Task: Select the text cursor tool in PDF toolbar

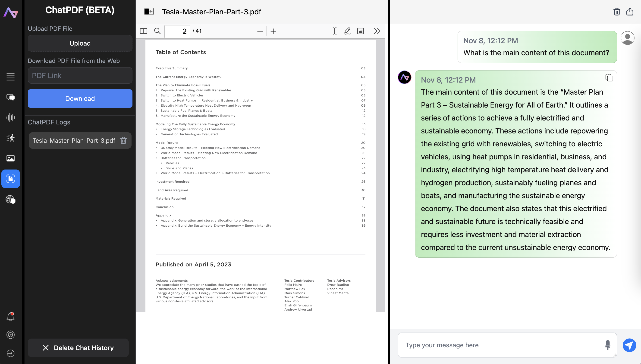Action: click(x=334, y=31)
